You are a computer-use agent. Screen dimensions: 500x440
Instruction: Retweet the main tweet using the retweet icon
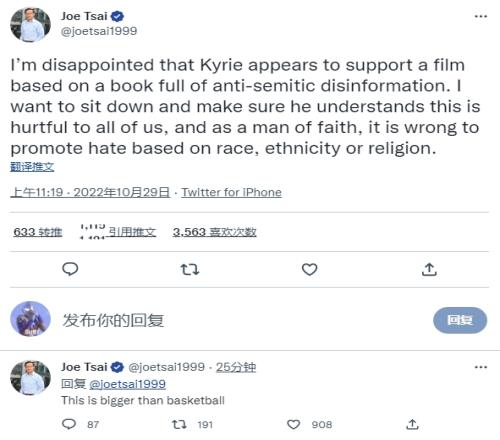click(x=190, y=269)
